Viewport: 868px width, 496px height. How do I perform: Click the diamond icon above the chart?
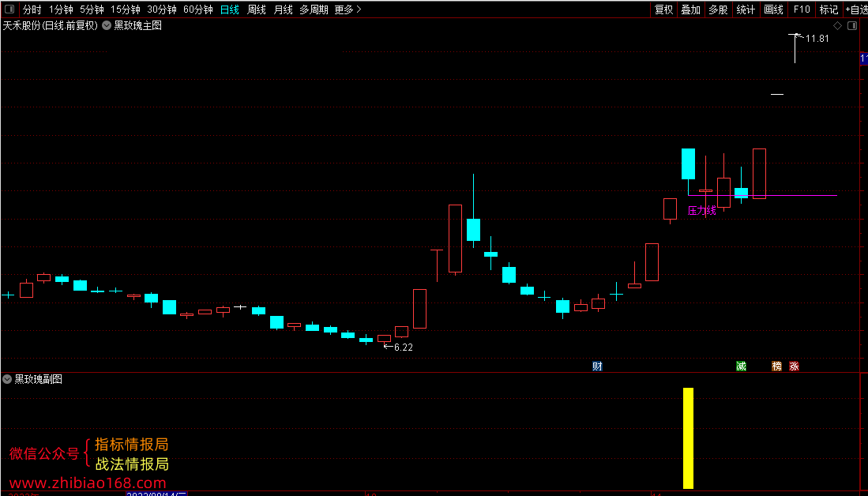(x=837, y=26)
